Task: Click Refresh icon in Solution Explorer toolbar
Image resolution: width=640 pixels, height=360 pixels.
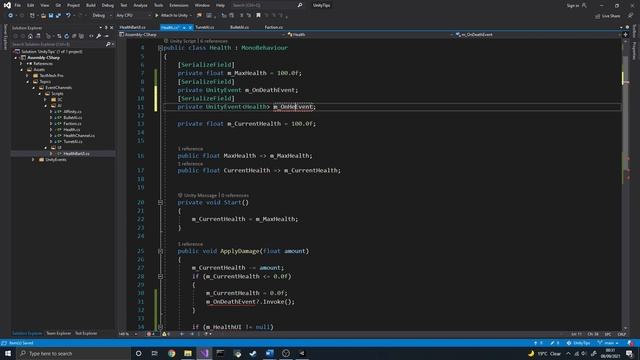Action: coord(67,36)
